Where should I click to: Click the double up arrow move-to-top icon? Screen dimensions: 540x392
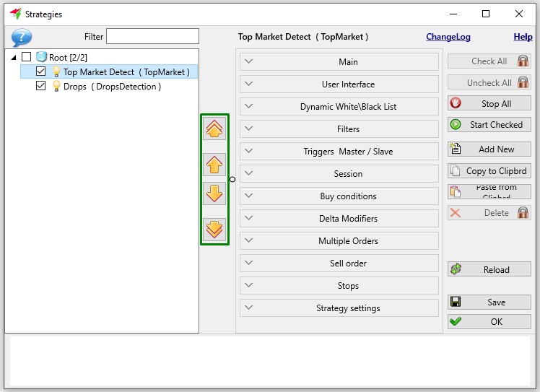[214, 129]
